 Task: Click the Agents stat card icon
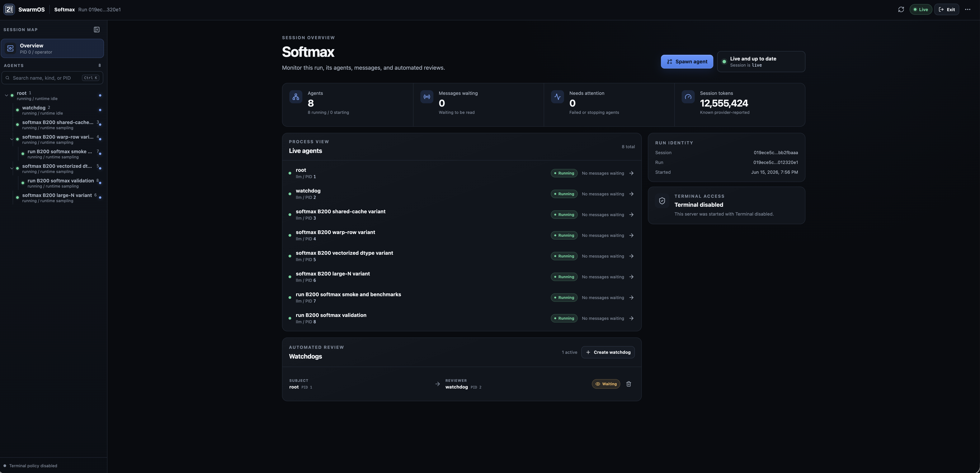point(296,97)
